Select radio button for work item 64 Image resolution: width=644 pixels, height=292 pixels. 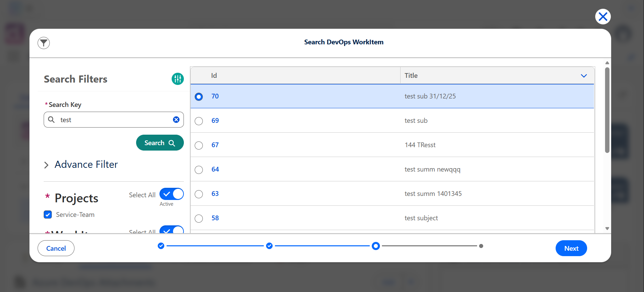coord(199,170)
